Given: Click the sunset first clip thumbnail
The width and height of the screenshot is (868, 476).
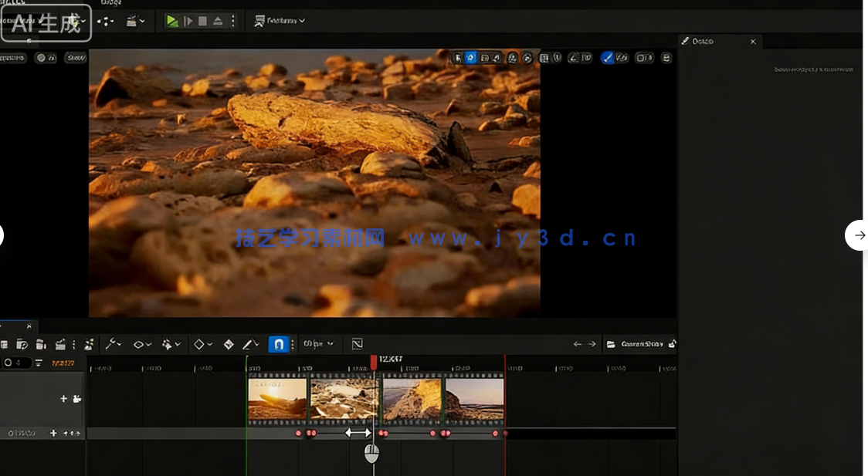Looking at the screenshot, I should tap(277, 398).
